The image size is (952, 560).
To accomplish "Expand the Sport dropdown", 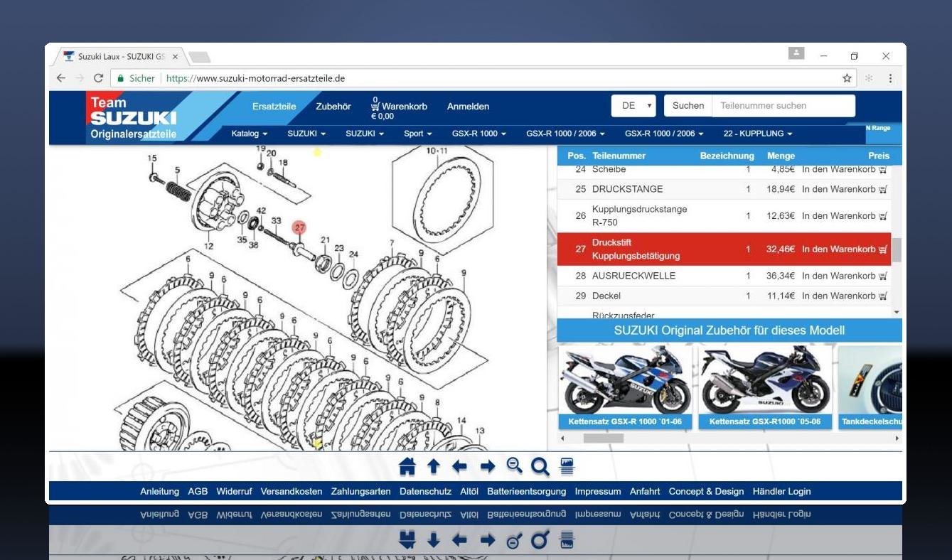I will 418,134.
